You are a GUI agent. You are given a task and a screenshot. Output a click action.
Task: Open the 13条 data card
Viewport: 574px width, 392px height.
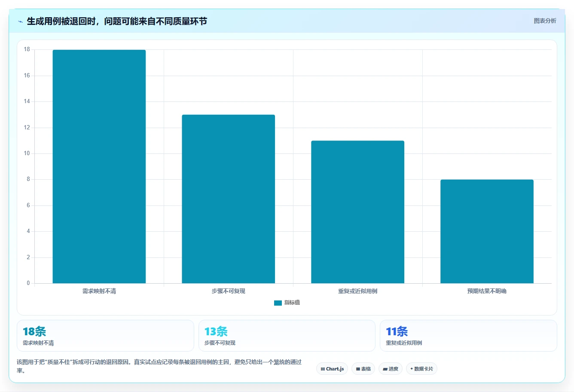coord(287,336)
